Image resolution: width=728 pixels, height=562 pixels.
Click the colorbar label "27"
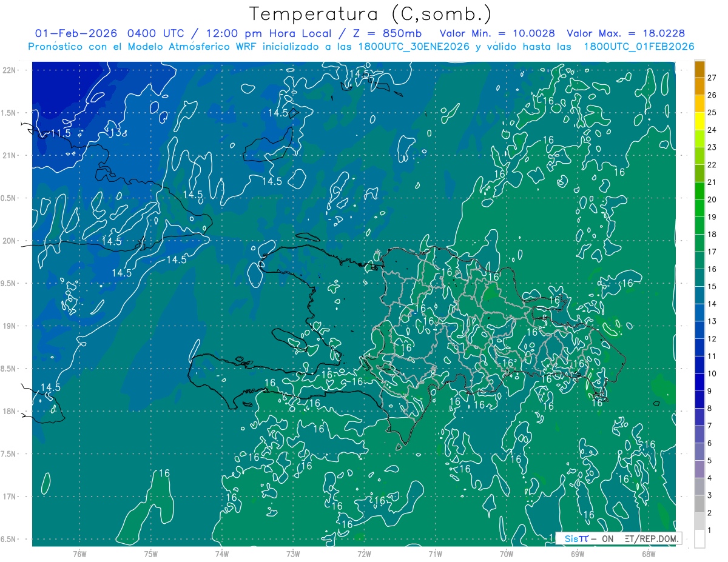click(712, 78)
